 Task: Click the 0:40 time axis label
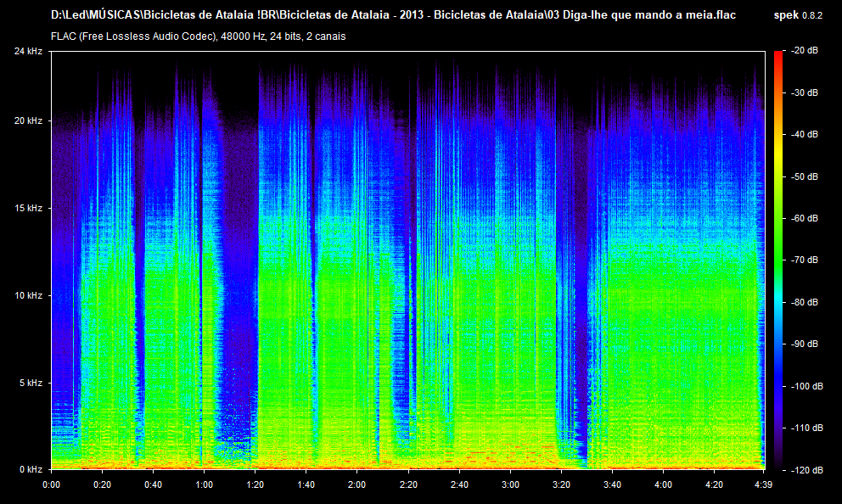click(x=153, y=484)
